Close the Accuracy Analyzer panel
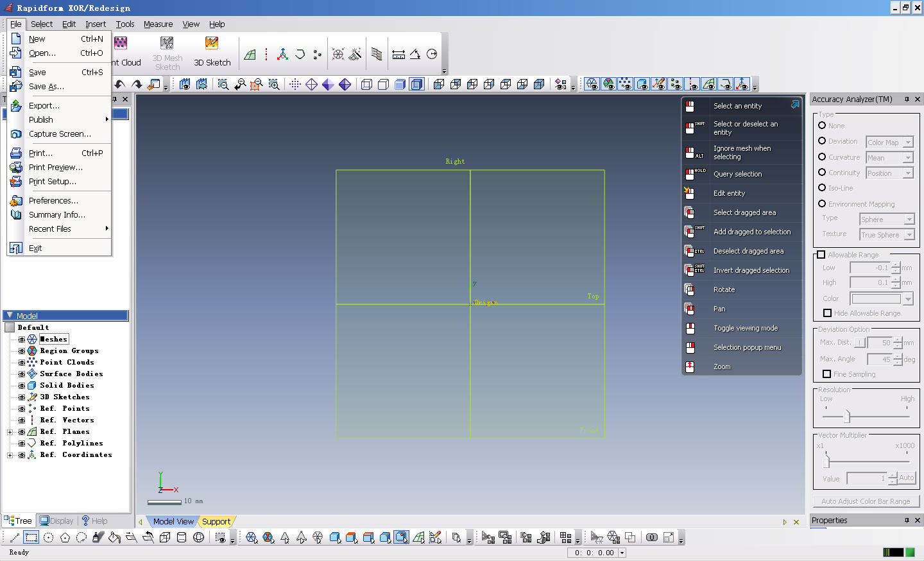 pos(918,99)
